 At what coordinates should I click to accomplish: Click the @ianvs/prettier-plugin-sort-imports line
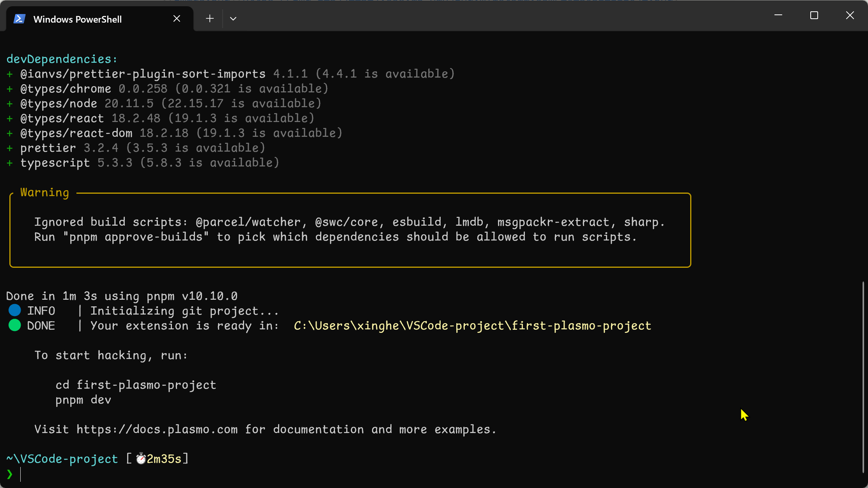pyautogui.click(x=230, y=74)
